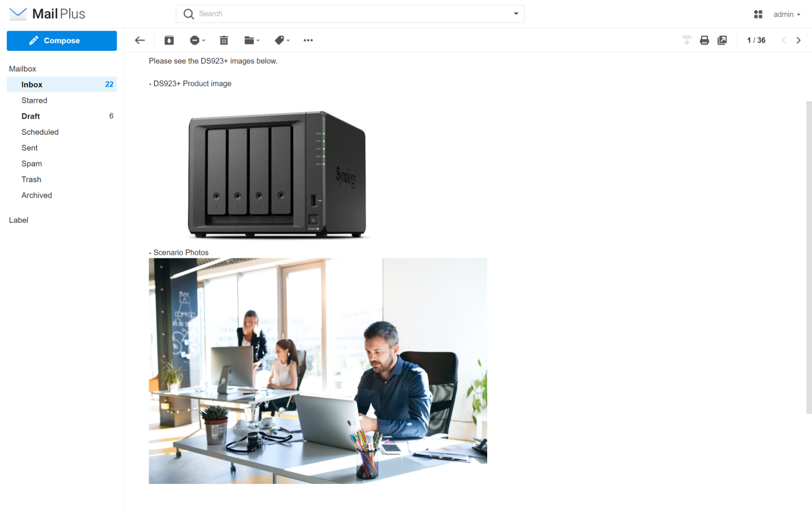The image size is (812, 508).
Task: Click the Compose button
Action: [x=62, y=40]
